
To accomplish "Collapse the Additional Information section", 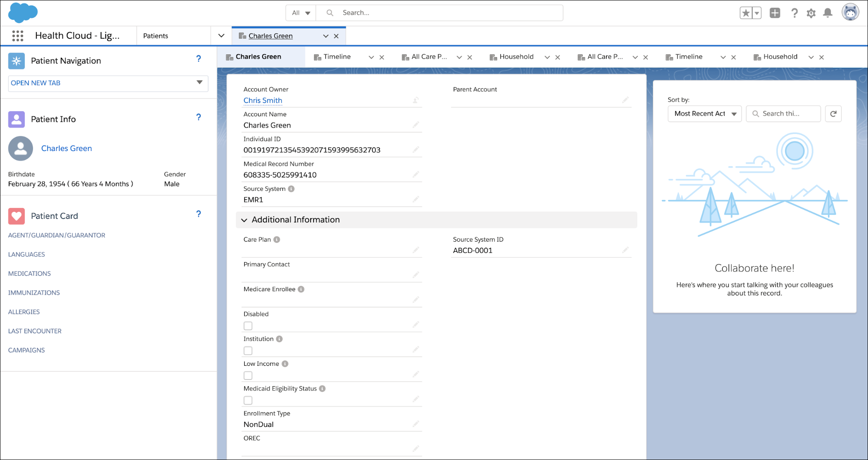I will click(244, 220).
